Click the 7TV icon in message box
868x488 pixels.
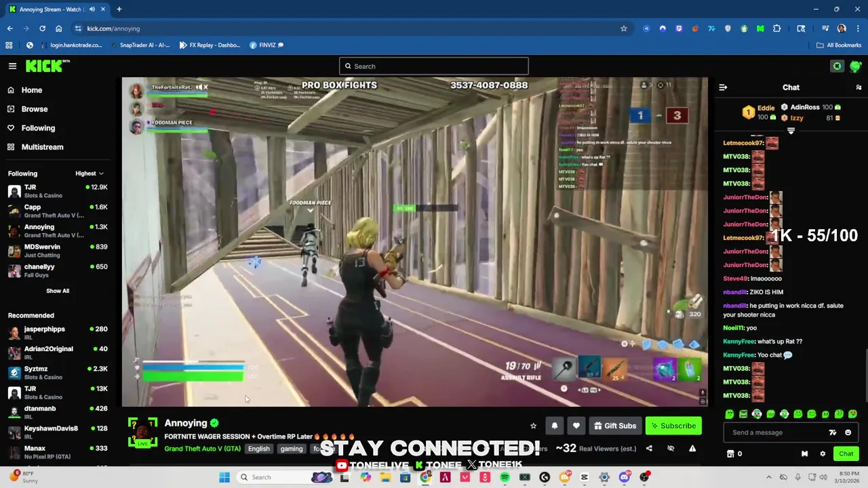[833, 432]
